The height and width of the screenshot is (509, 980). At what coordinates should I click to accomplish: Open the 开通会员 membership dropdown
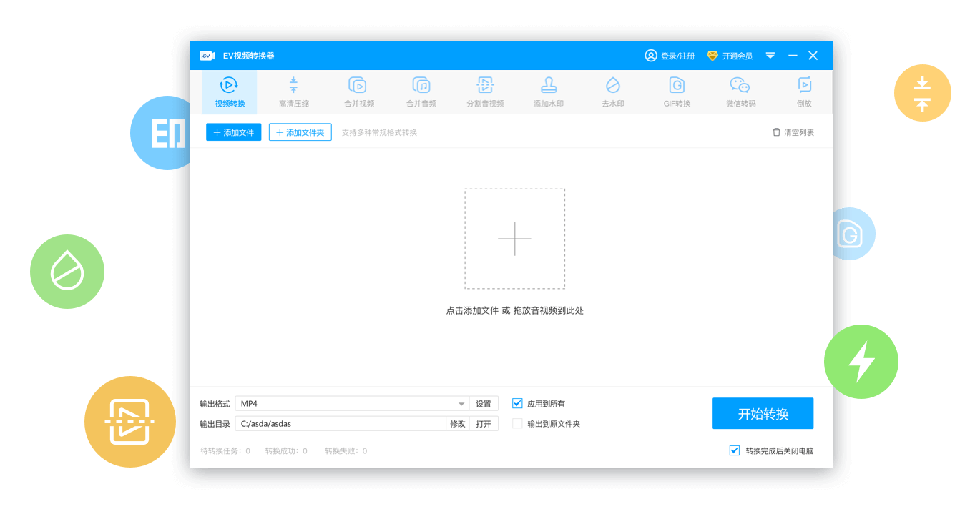tap(736, 55)
